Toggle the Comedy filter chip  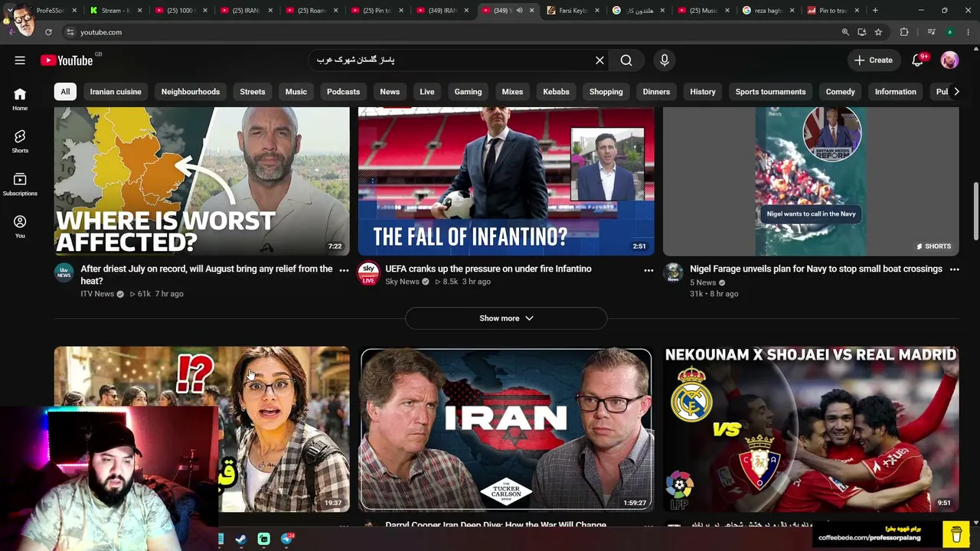tap(840, 92)
